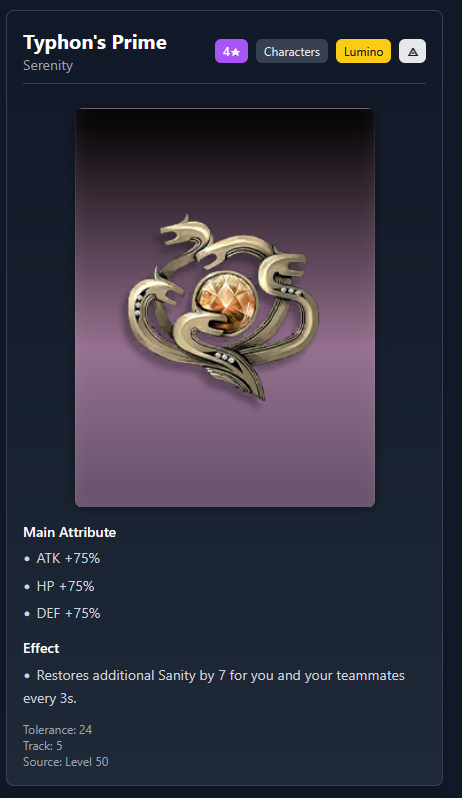Open the Typhon's Prime card image
This screenshot has width=462, height=798.
pos(225,307)
